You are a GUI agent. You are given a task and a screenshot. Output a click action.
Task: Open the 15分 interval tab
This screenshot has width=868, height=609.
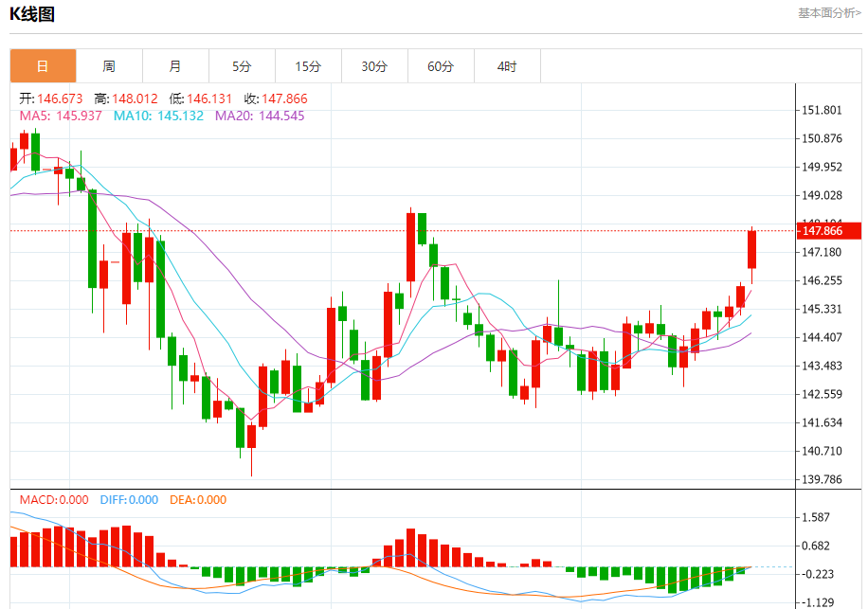(309, 66)
